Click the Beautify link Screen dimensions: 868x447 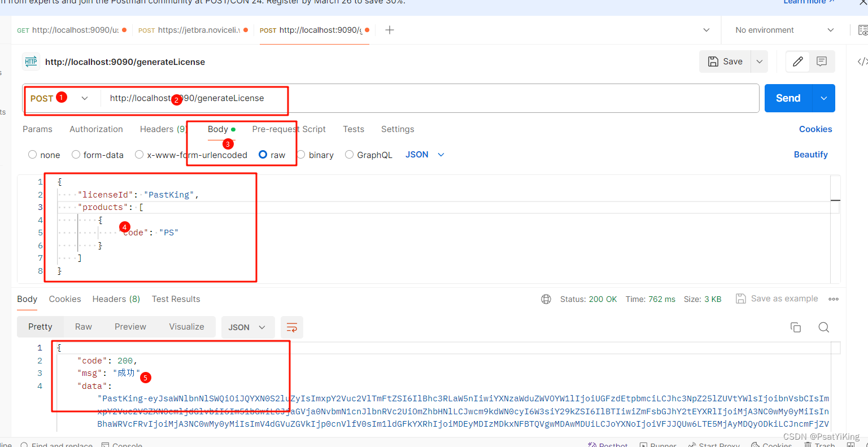coord(810,154)
